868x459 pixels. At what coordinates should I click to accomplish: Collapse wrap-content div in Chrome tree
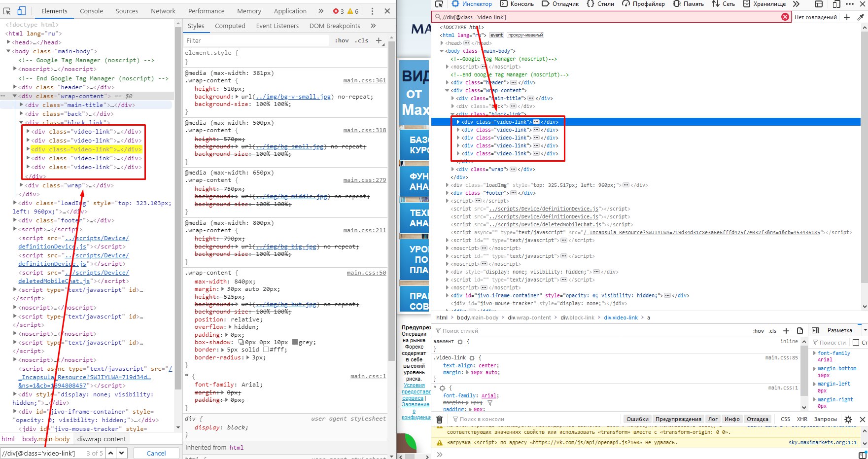point(15,96)
